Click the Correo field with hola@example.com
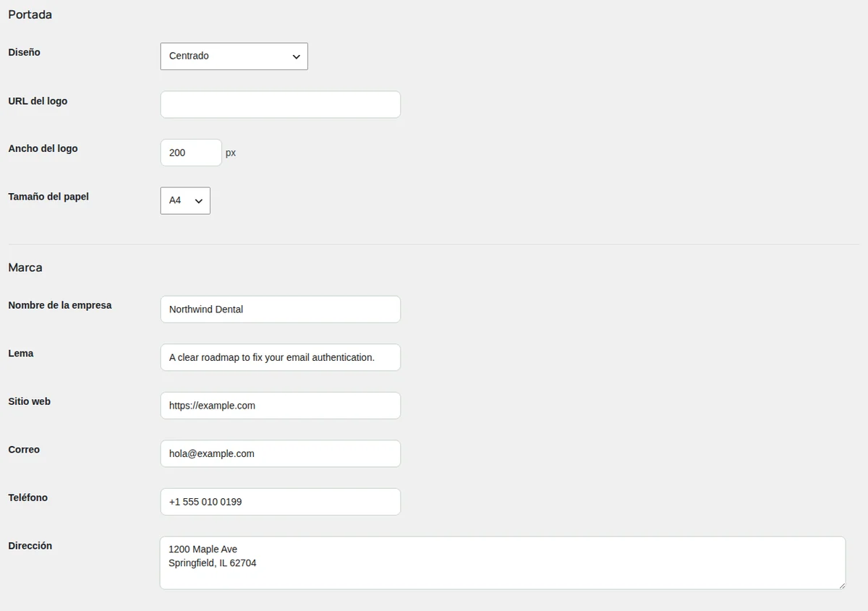Screen dimensions: 868x611 point(280,453)
